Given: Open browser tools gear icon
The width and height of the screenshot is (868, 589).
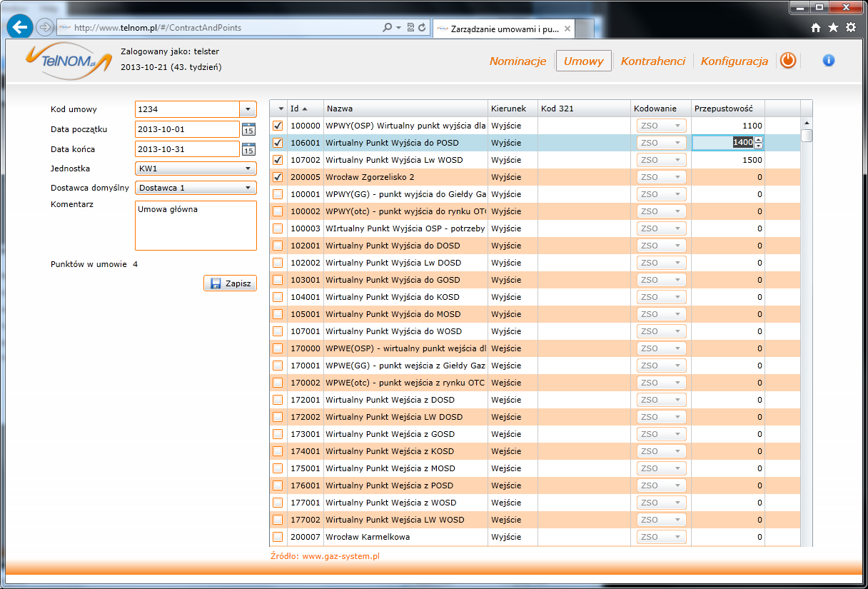Looking at the screenshot, I should pos(850,28).
